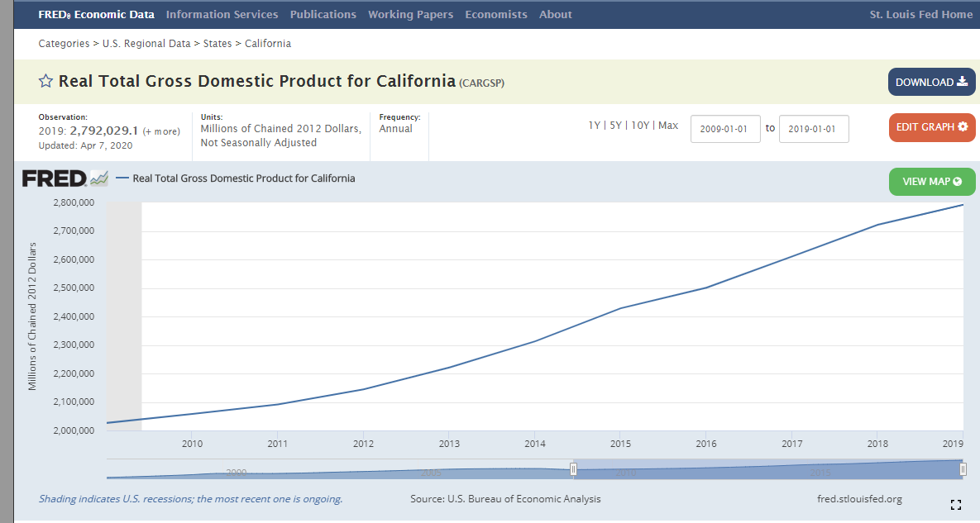Open the Working Papers menu item
The width and height of the screenshot is (980, 523).
[411, 14]
